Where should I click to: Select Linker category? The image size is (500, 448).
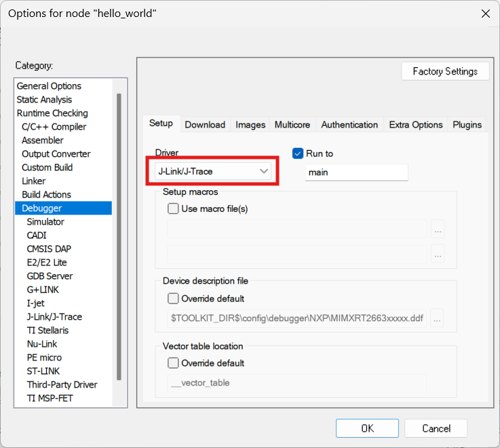pos(34,181)
